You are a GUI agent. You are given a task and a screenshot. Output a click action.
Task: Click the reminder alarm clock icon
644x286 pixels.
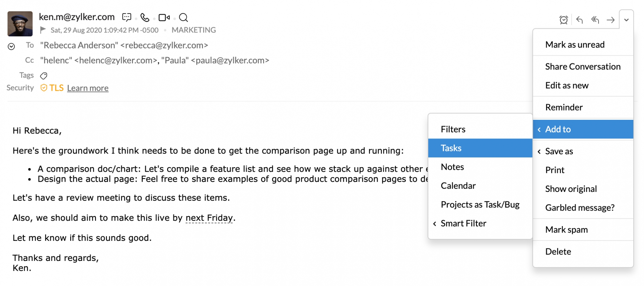click(563, 20)
